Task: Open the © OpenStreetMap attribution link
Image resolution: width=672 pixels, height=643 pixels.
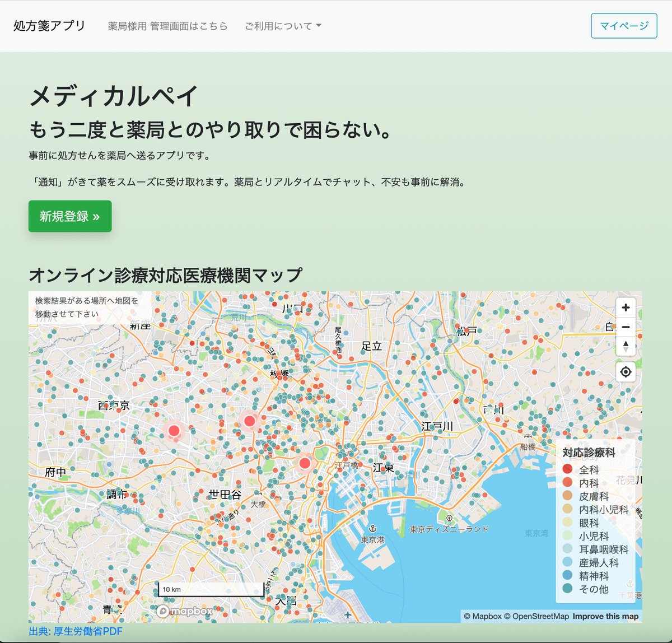Action: click(x=536, y=616)
